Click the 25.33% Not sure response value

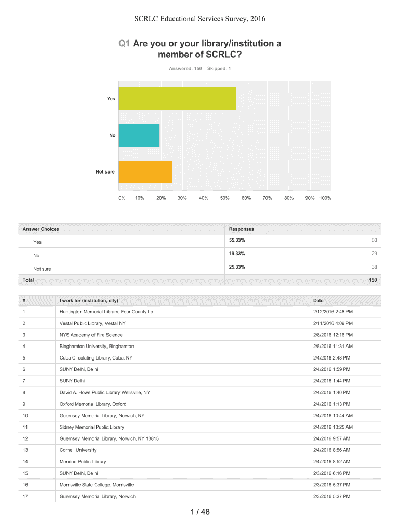click(237, 267)
